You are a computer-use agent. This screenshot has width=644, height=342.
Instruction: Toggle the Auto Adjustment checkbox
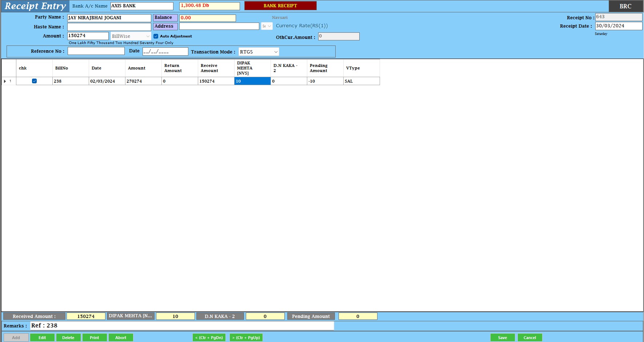pyautogui.click(x=156, y=36)
